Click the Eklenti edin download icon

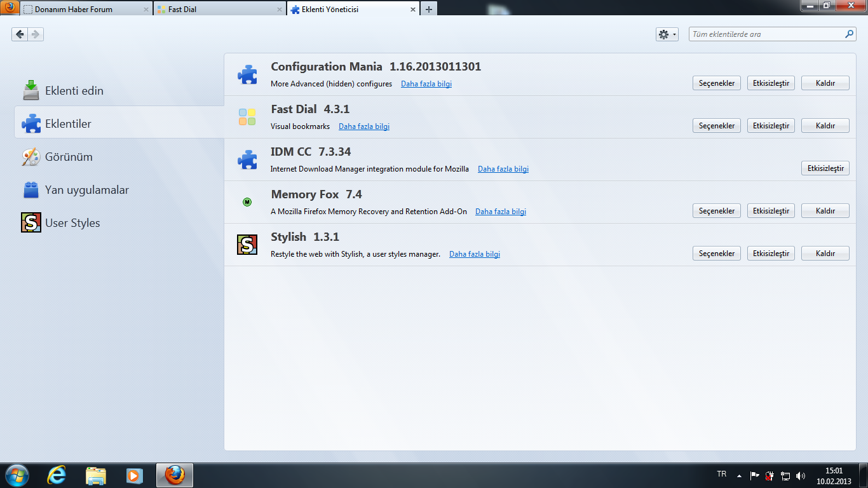(31, 90)
